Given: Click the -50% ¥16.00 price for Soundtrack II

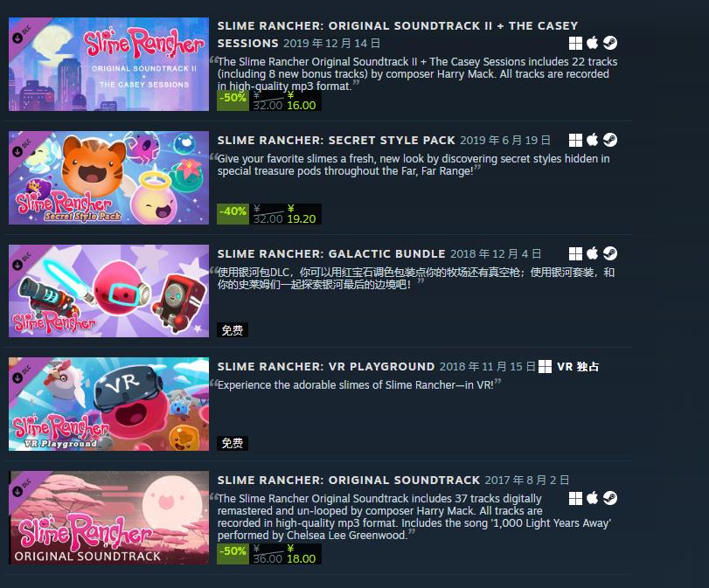Looking at the screenshot, I should point(269,100).
